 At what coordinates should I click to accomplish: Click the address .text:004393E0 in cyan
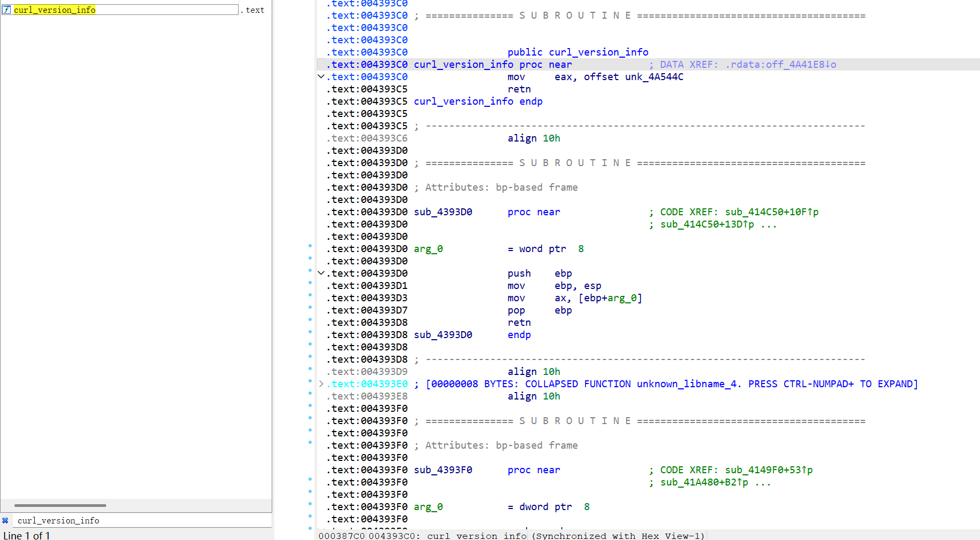(x=367, y=384)
